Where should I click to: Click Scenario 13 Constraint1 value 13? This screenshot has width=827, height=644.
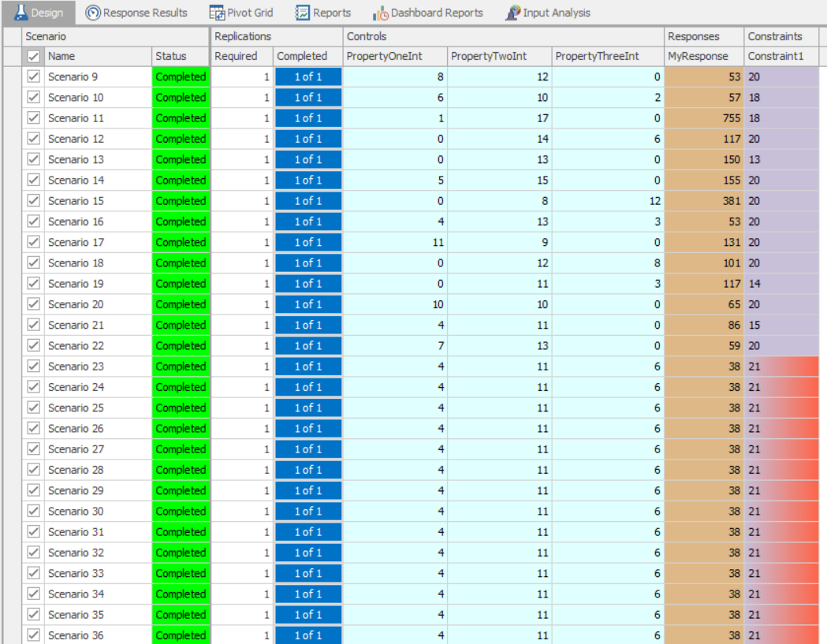(x=781, y=159)
